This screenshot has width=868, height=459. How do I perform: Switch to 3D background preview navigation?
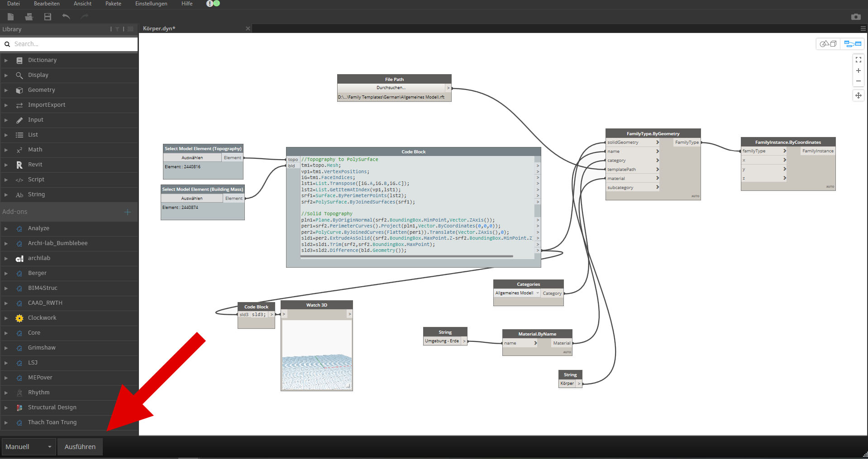tap(829, 44)
